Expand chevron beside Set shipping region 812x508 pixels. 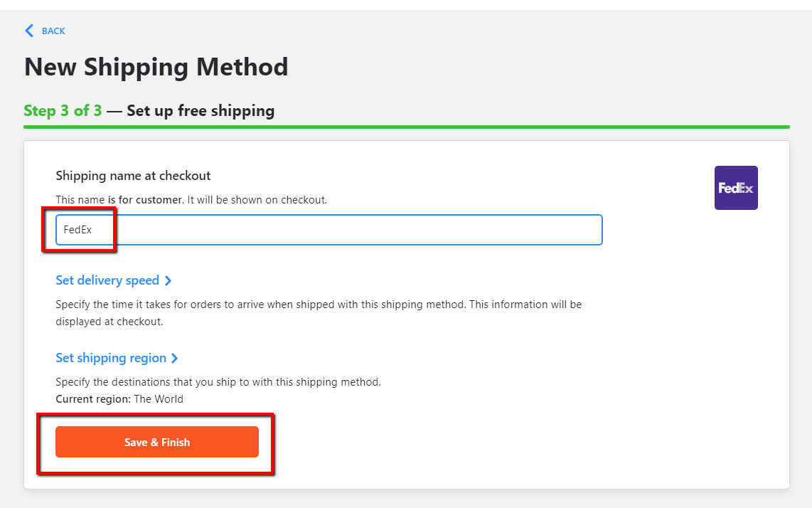click(x=175, y=359)
